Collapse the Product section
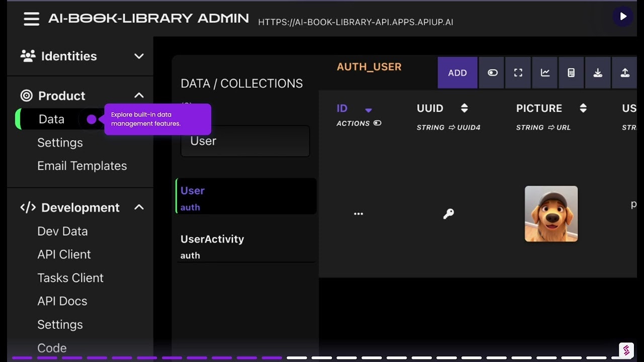This screenshot has width=644, height=362. pos(139,95)
